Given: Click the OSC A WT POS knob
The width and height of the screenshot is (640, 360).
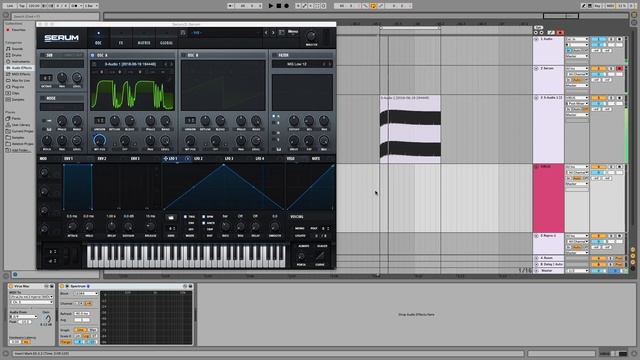Looking at the screenshot, I should click(x=99, y=141).
